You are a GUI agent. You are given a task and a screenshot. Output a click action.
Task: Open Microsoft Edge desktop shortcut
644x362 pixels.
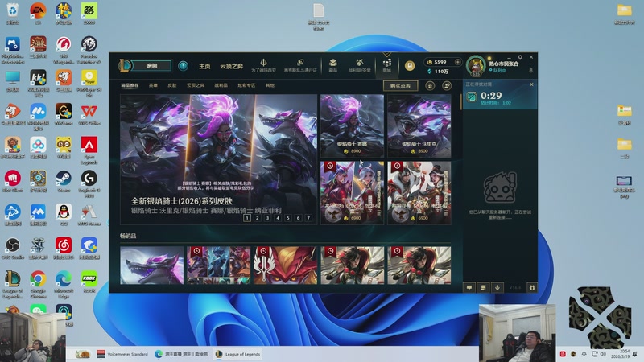point(64,284)
